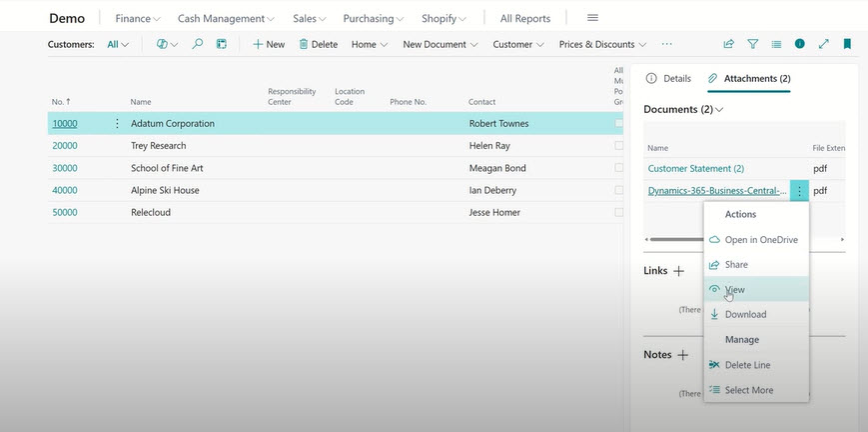This screenshot has height=432, width=868.
Task: Click the Select More icon in the context menu
Action: coord(714,390)
